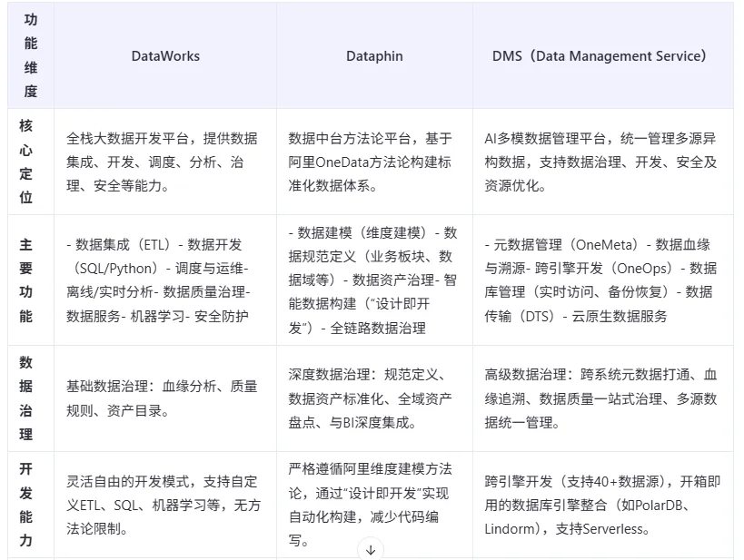The height and width of the screenshot is (560, 744).
Task: Select the DataWorks column header
Action: point(165,56)
